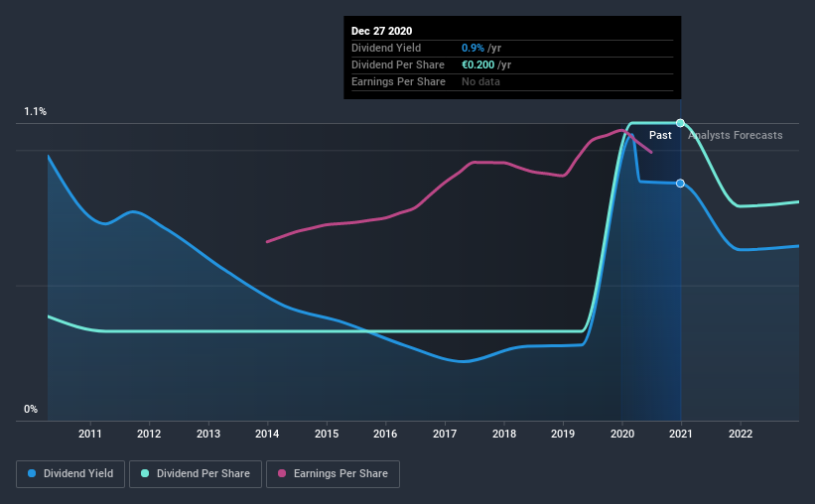Click the 2014 x-axis label
The height and width of the screenshot is (504, 815).
[x=267, y=434]
